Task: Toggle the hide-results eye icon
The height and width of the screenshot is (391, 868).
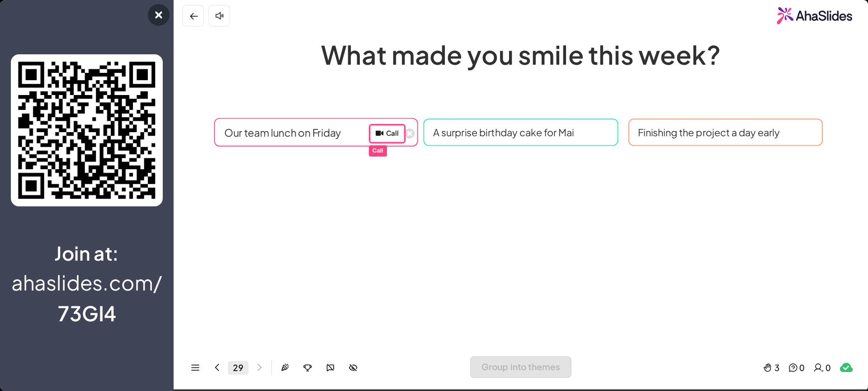Action: coord(353,367)
